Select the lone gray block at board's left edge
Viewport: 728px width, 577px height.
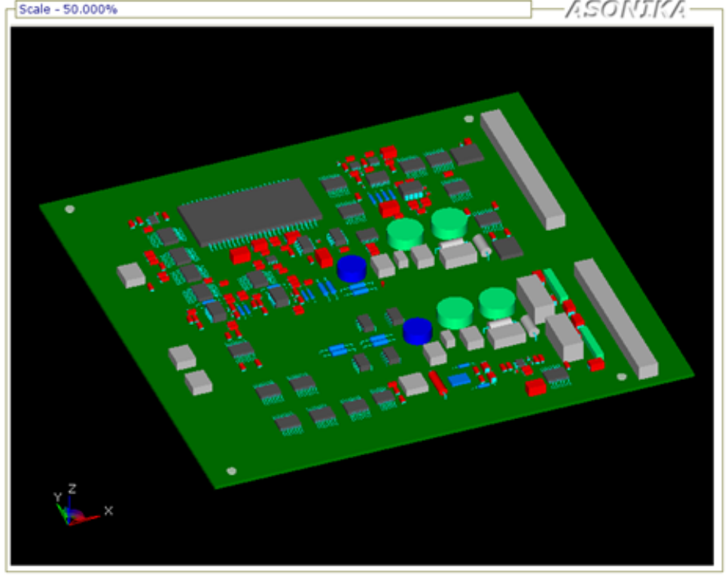point(130,275)
